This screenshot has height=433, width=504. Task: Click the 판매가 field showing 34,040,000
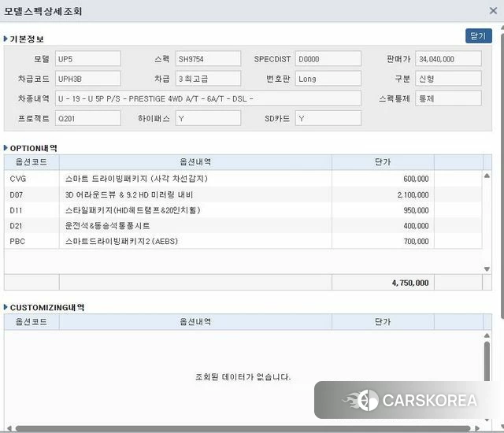(448, 59)
